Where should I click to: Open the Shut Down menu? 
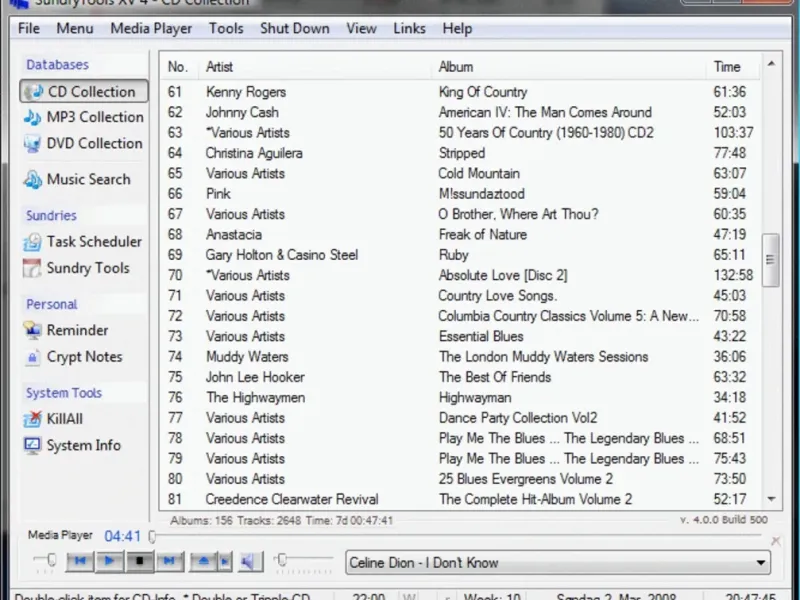pyautogui.click(x=295, y=29)
